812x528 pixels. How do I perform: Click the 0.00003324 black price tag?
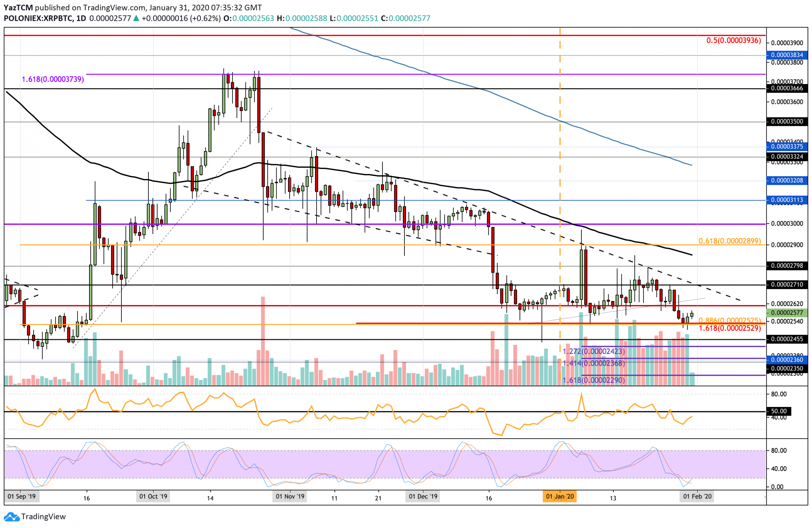[787, 157]
